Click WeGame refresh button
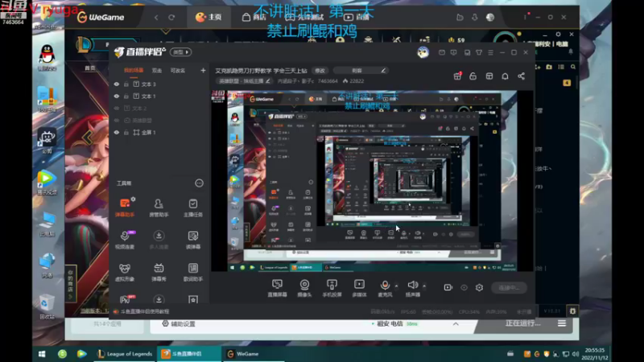This screenshot has height=362, width=644. tap(171, 17)
